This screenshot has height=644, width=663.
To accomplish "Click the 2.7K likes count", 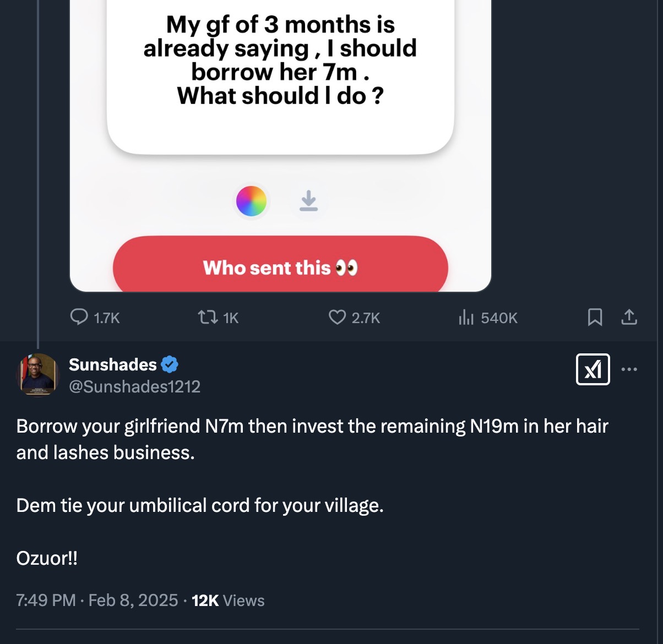I will (366, 318).
